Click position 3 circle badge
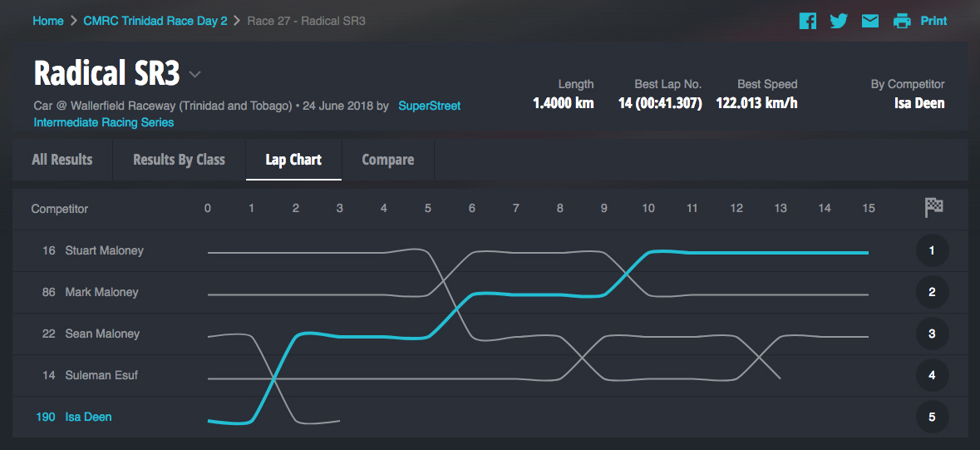The height and width of the screenshot is (450, 980). (932, 334)
